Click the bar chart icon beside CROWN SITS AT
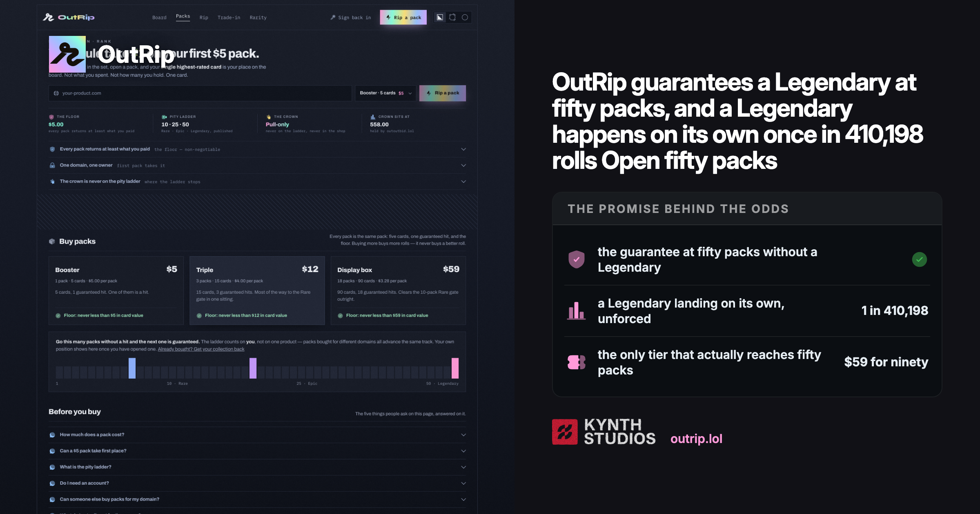This screenshot has width=980, height=514. pyautogui.click(x=373, y=117)
